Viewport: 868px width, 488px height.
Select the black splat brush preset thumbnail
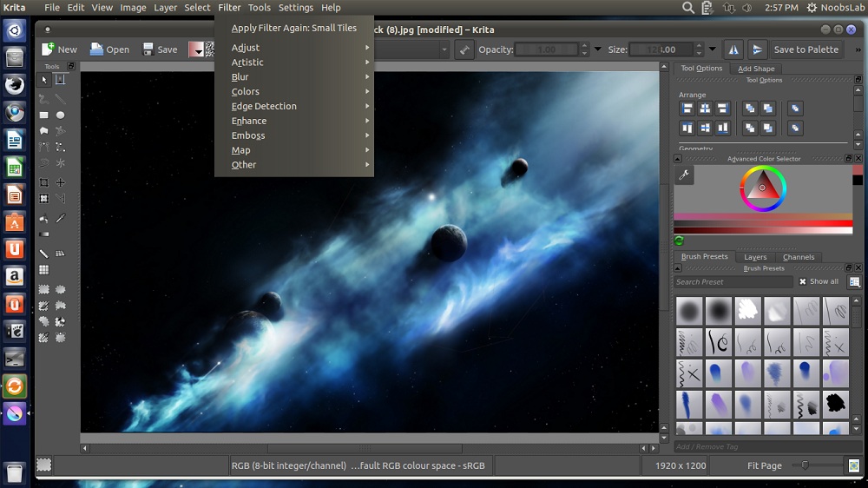(x=835, y=404)
